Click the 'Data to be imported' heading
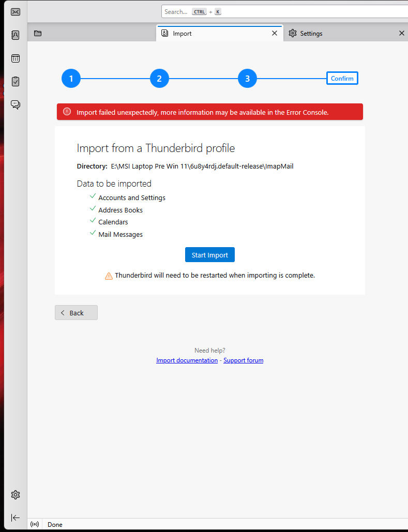This screenshot has width=408, height=532. click(114, 184)
